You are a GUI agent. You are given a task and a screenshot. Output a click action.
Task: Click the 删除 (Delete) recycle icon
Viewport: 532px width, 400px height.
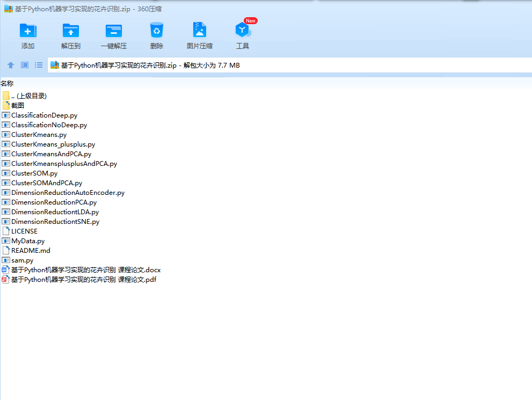tap(156, 30)
